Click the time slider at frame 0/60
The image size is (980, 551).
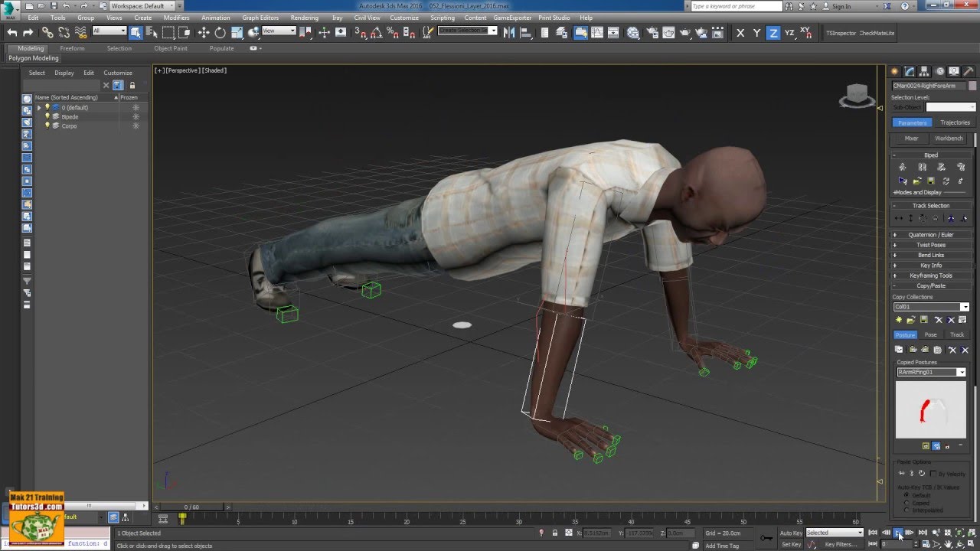pos(191,507)
